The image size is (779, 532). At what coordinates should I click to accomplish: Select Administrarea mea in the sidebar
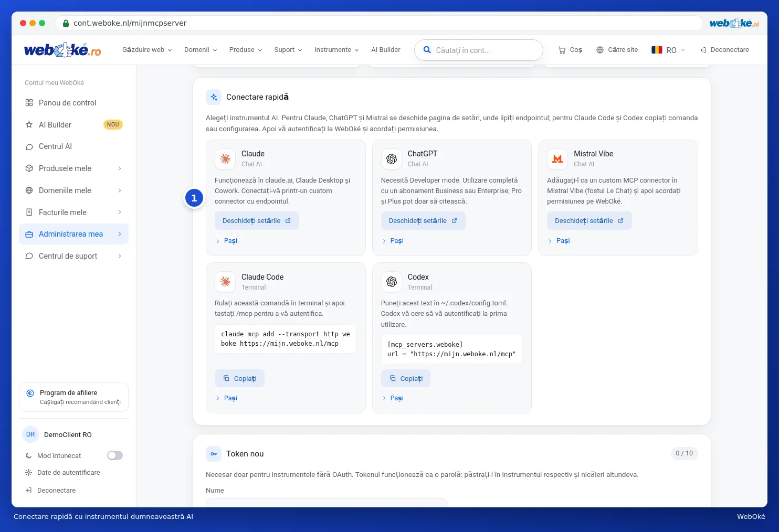point(73,234)
